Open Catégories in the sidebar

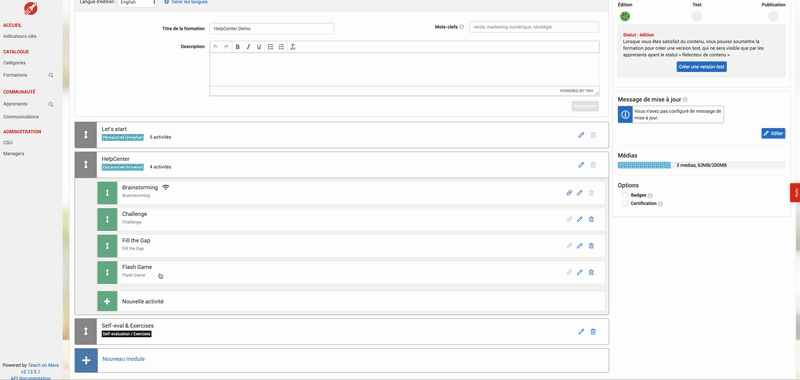click(x=14, y=63)
